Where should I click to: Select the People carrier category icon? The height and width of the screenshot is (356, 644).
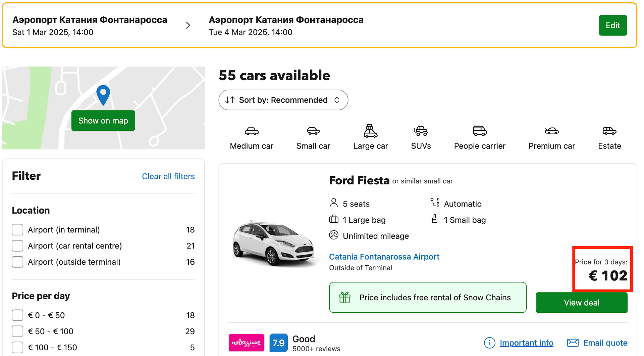(x=480, y=131)
